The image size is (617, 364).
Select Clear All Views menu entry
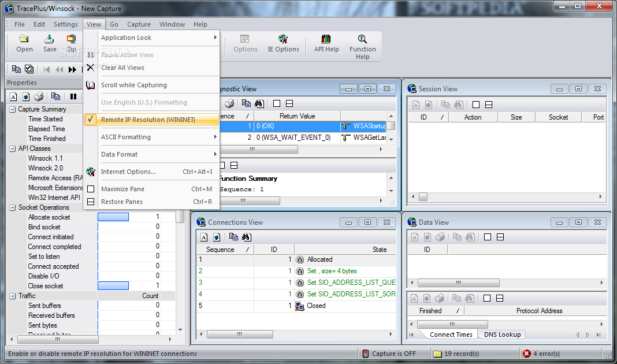151,68
